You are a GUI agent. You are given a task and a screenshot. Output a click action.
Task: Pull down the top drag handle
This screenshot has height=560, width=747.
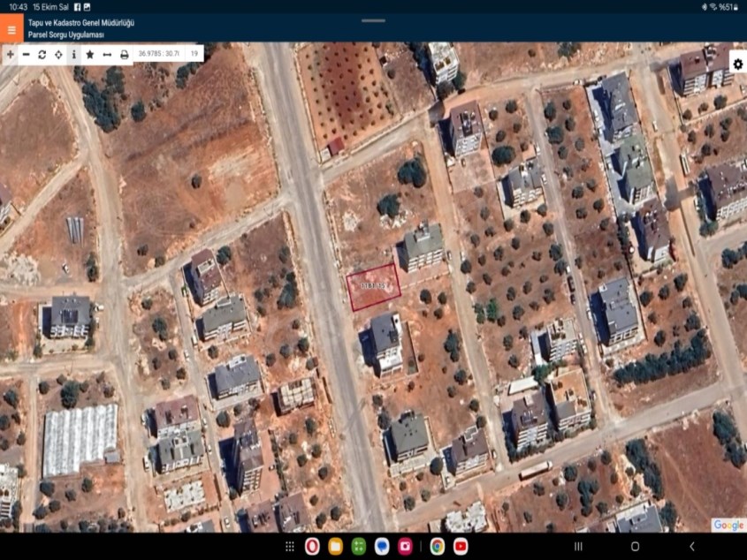[373, 20]
